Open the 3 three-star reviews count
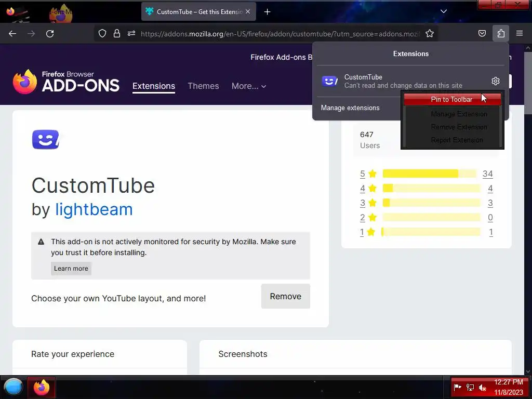 490,203
